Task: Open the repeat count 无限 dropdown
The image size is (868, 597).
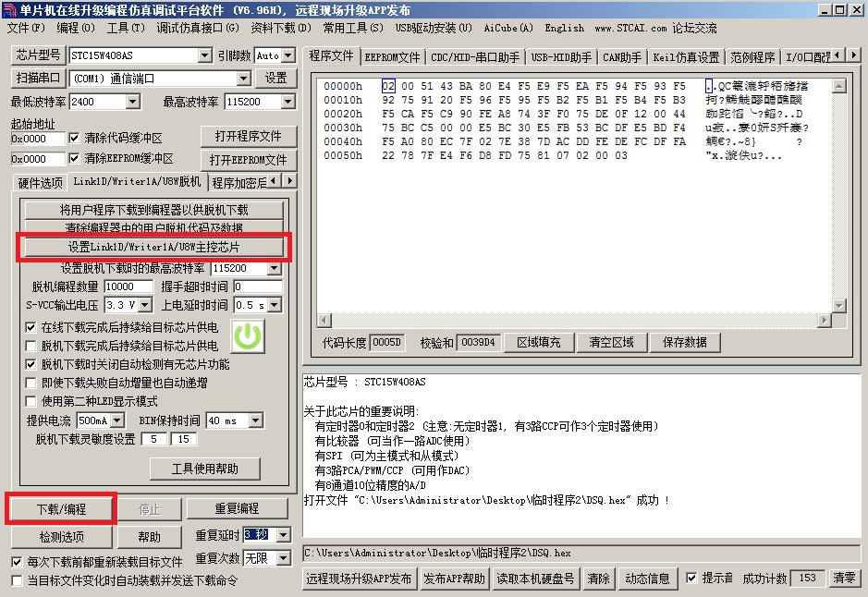Action: coord(284,558)
